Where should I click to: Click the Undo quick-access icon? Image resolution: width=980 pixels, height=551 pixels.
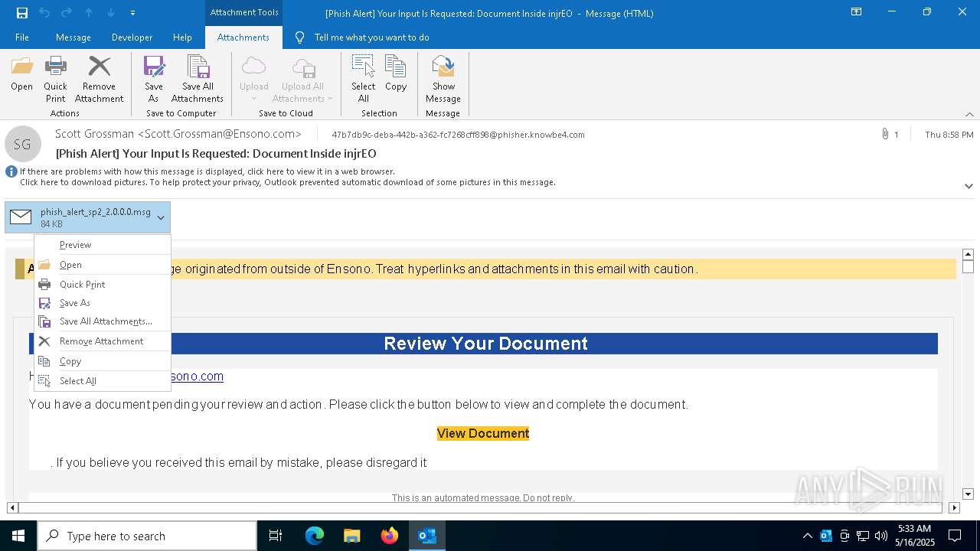(x=44, y=12)
